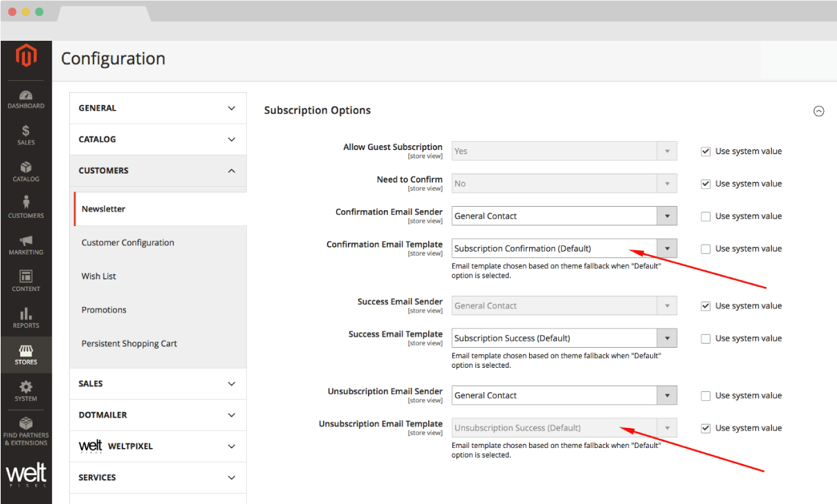The image size is (837, 504).
Task: Select the Wish List menu item
Action: tap(99, 277)
